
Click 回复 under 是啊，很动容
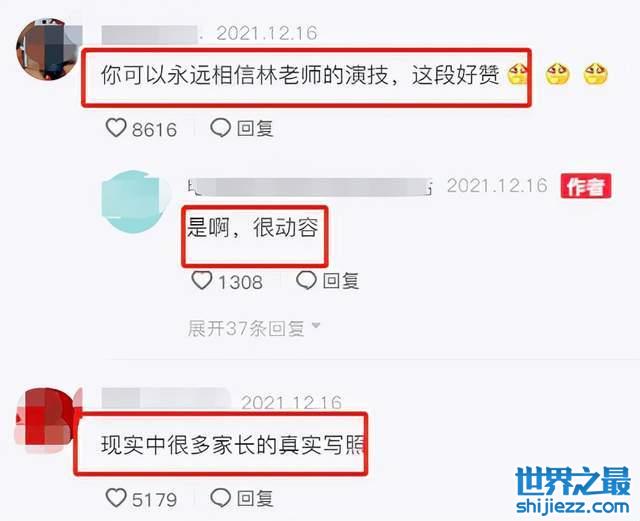[341, 281]
